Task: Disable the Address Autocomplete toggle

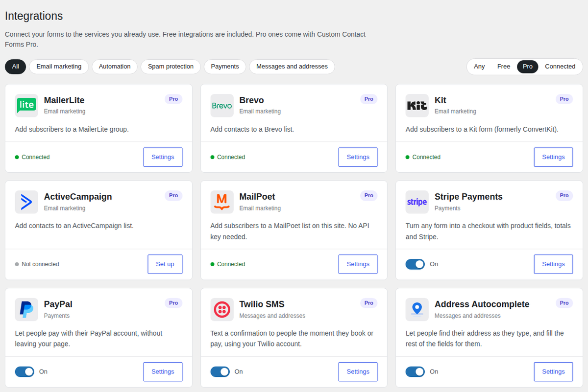Action: pos(415,372)
